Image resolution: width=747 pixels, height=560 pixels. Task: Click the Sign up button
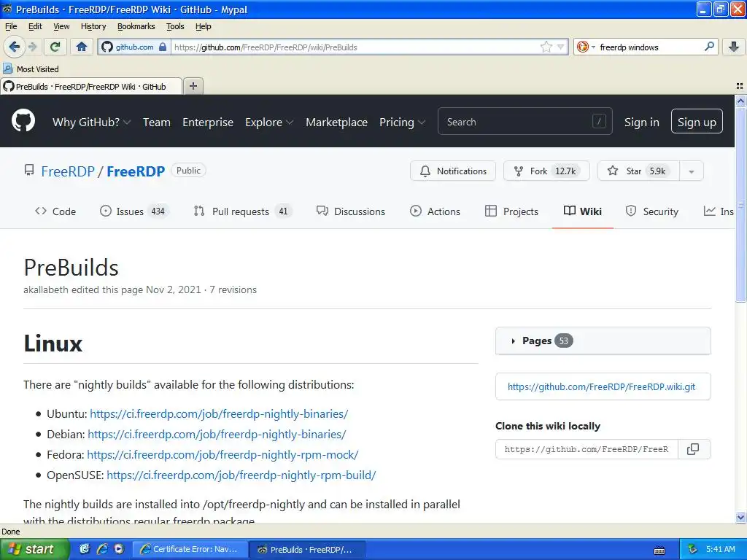click(697, 122)
